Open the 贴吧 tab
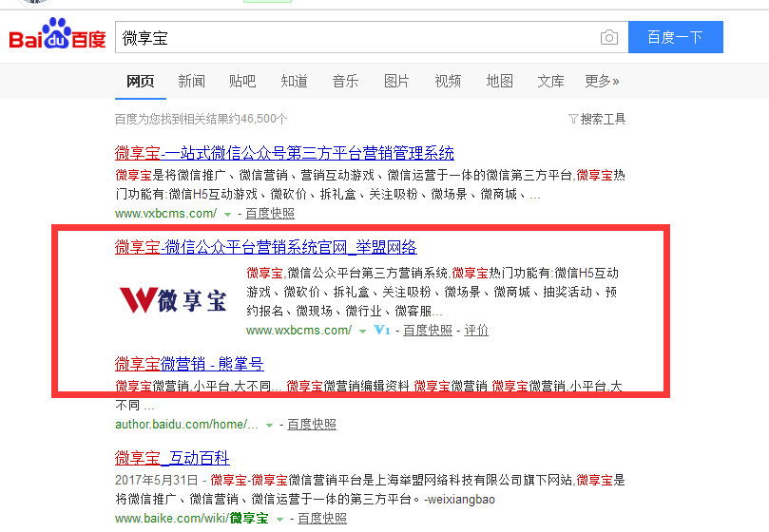 pyautogui.click(x=242, y=81)
